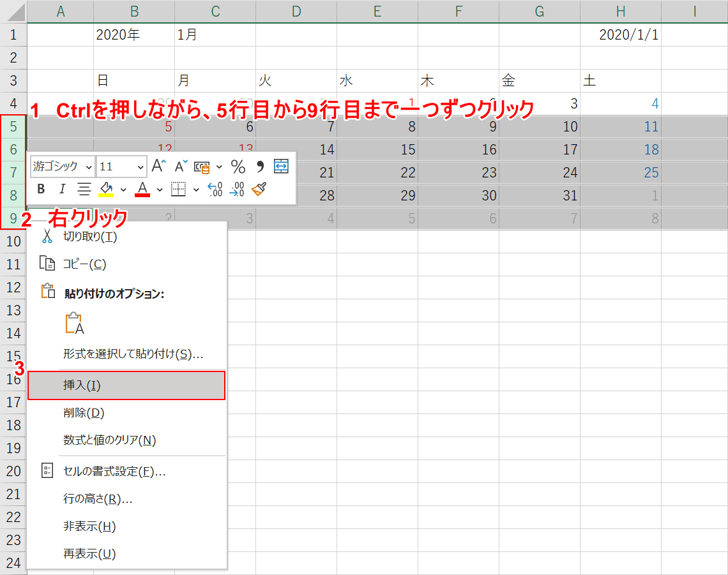Click the 土 weekday header cell
728x575 pixels.
pos(621,81)
